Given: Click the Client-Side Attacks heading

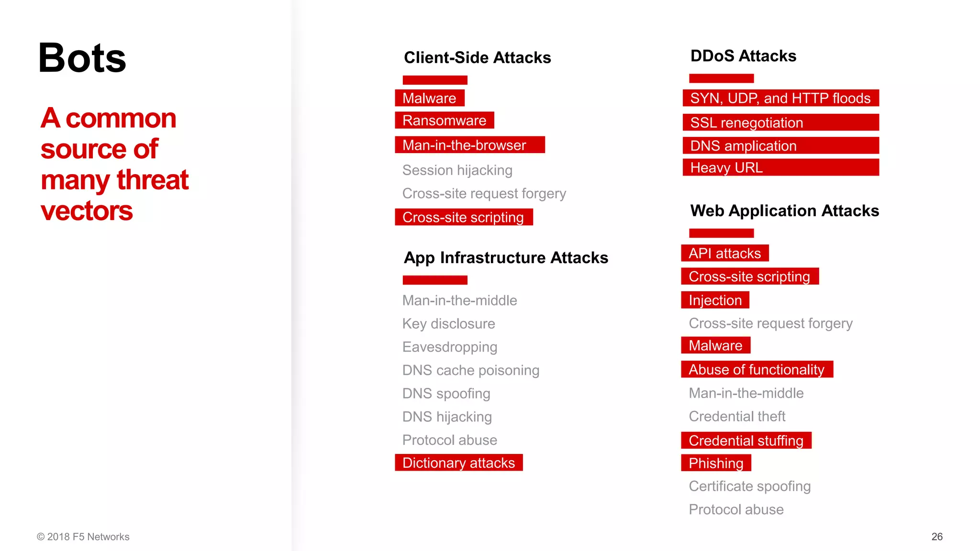Looking at the screenshot, I should [477, 57].
